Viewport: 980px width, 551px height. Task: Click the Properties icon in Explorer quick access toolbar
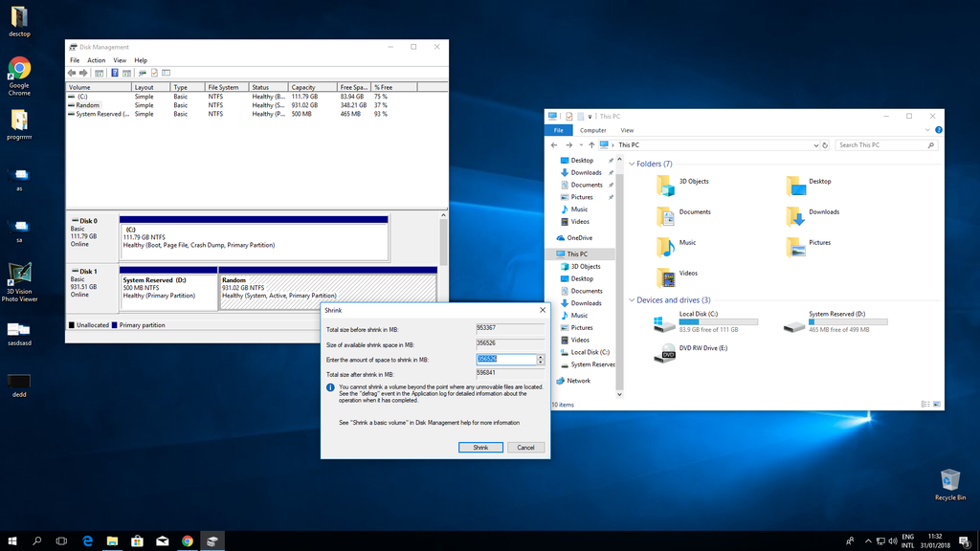tap(568, 116)
